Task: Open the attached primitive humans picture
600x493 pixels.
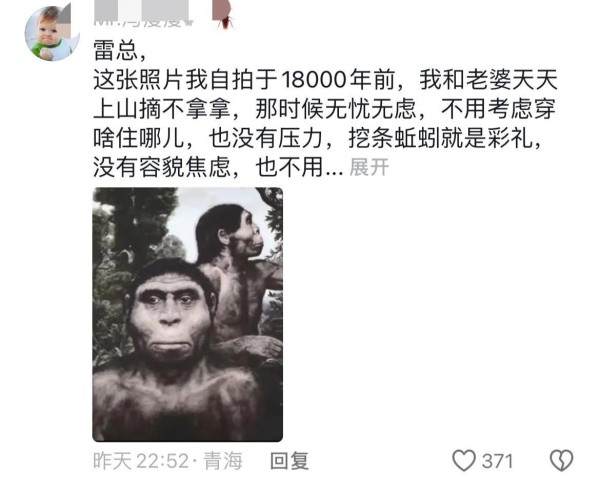Action: [188, 315]
